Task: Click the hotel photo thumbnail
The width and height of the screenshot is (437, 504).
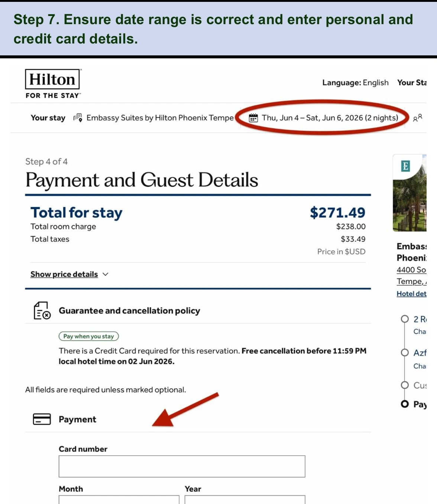Action: (410, 193)
